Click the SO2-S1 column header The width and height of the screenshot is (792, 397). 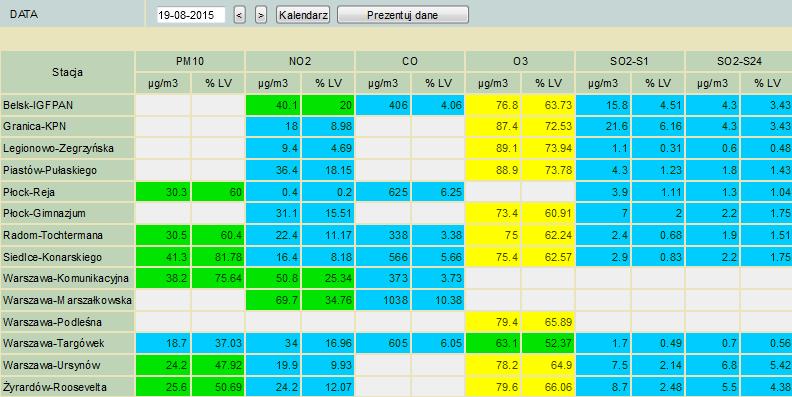630,61
